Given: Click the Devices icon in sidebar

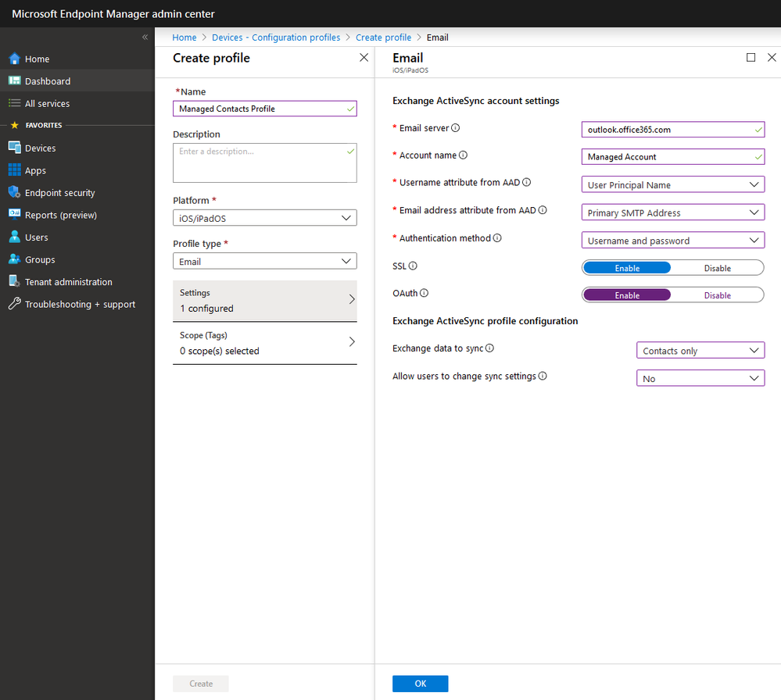Looking at the screenshot, I should point(14,148).
